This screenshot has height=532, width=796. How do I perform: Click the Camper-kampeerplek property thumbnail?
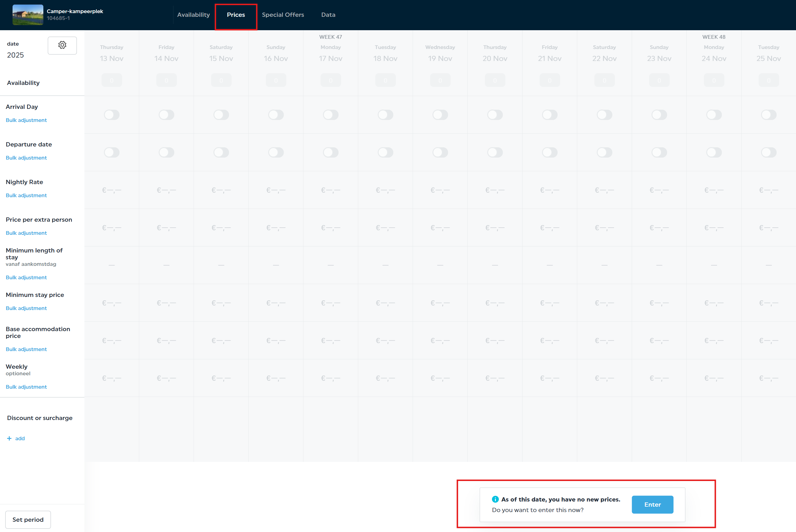[x=28, y=15]
